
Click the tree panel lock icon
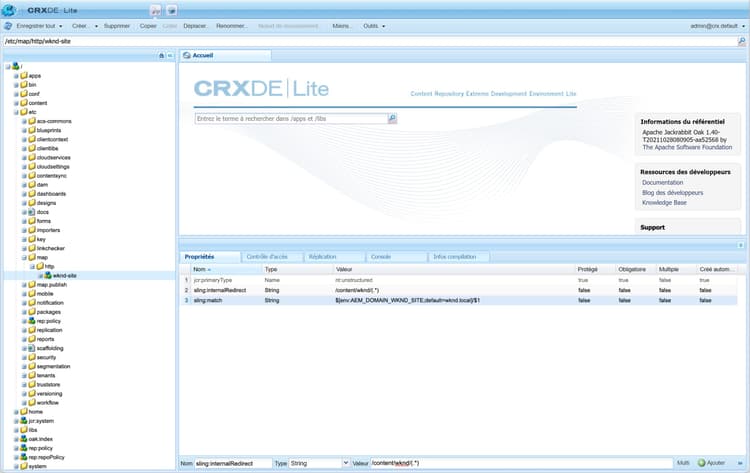tap(161, 55)
